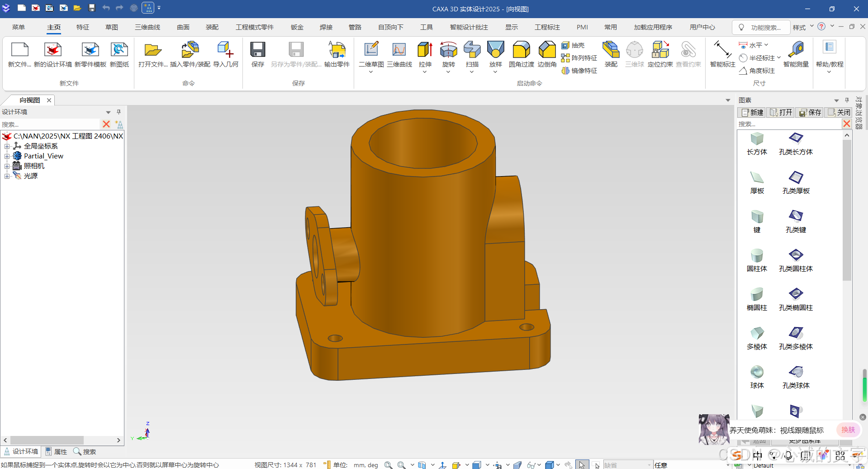Switch to the 属性 properties bottom tab
The width and height of the screenshot is (868, 469).
[x=56, y=452]
